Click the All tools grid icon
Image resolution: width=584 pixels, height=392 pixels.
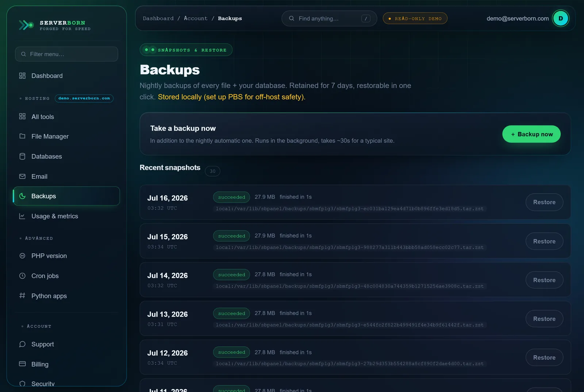[22, 116]
